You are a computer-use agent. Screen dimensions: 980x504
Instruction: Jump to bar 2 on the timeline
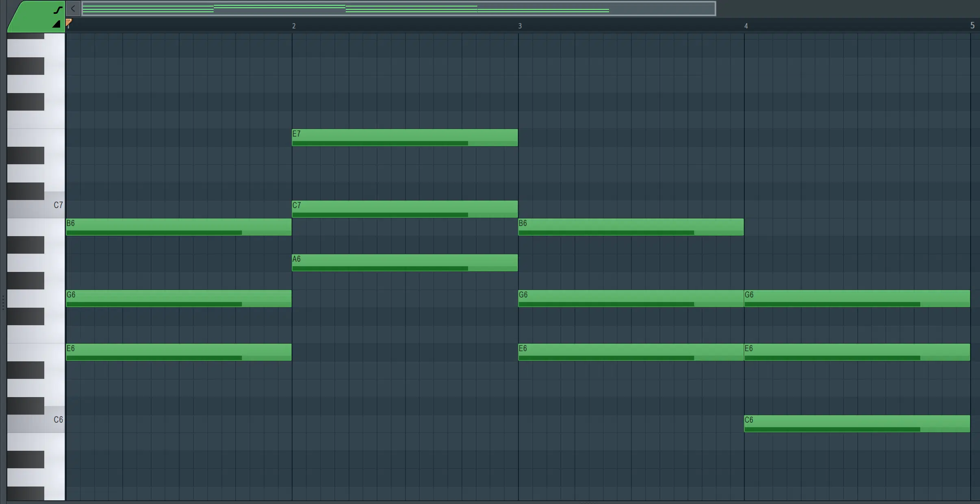click(x=294, y=26)
